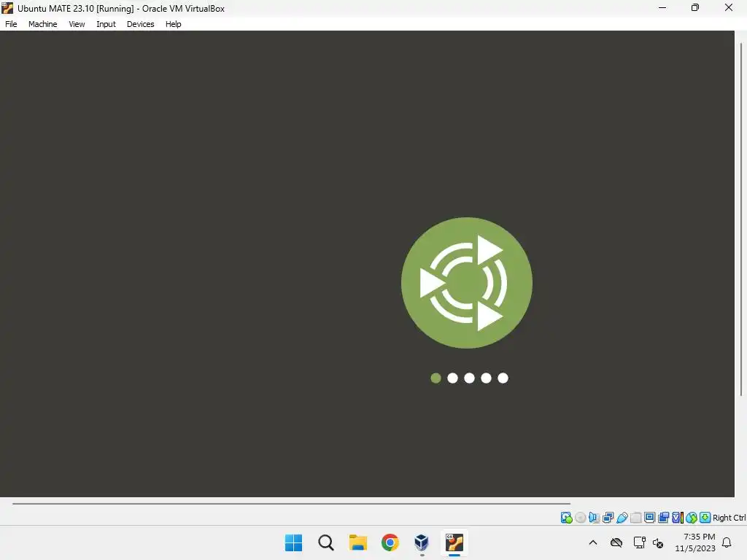The height and width of the screenshot is (560, 747).
Task: Click the display monitor status icon
Action: click(x=649, y=518)
